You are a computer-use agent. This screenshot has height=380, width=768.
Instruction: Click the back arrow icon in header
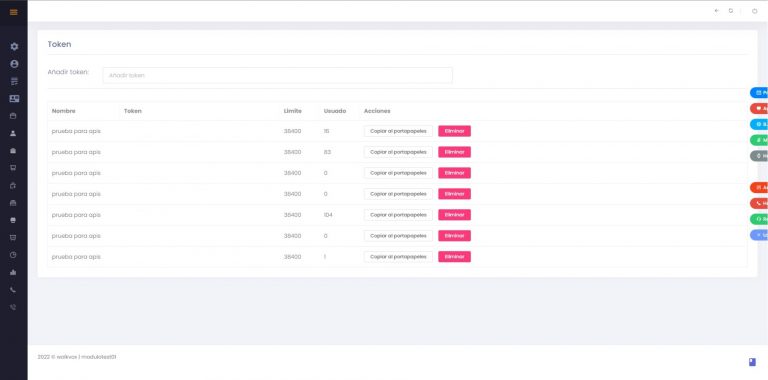click(x=717, y=11)
